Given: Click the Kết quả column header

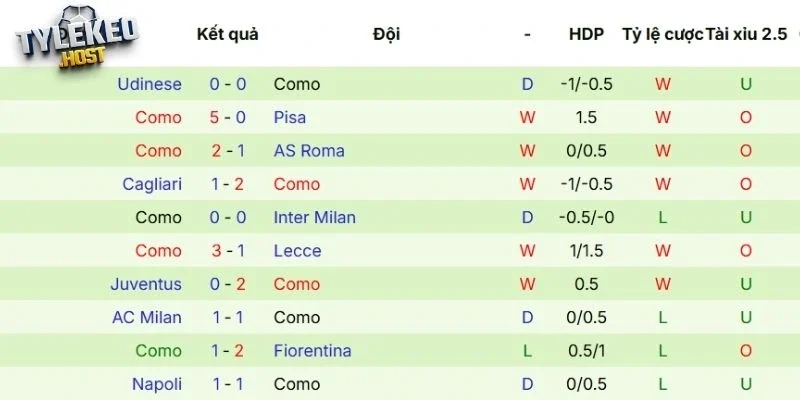Looking at the screenshot, I should click(228, 34).
